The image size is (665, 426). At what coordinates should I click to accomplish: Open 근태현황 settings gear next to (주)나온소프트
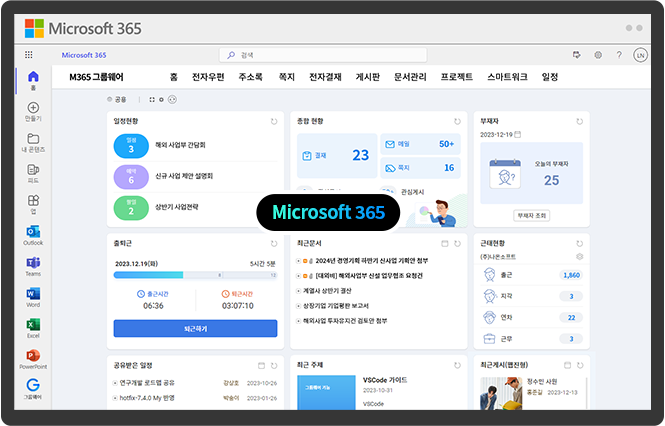(579, 257)
